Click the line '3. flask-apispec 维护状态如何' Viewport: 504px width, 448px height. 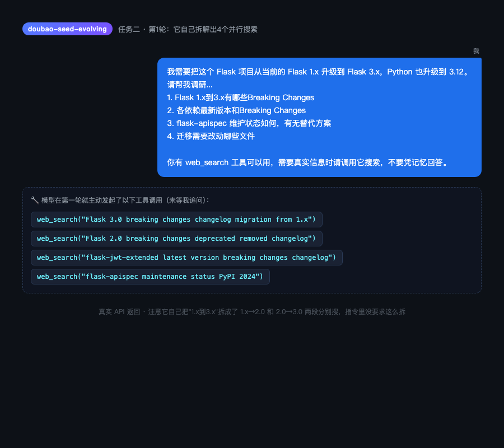click(x=222, y=123)
